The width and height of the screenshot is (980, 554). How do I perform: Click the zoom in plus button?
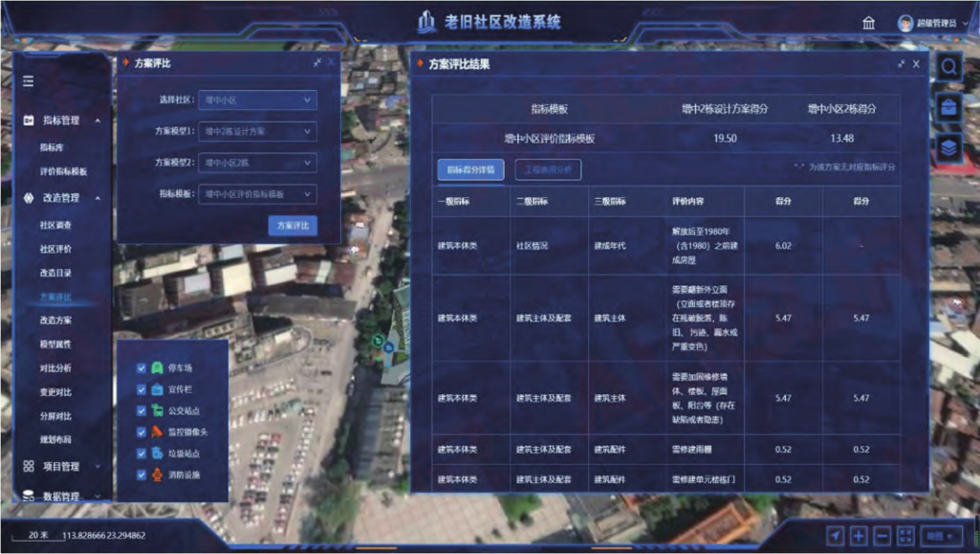859,536
